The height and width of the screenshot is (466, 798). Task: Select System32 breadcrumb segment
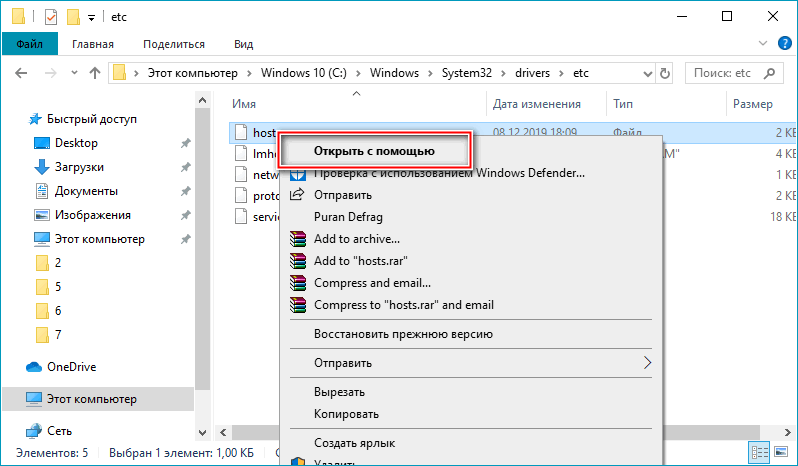[x=467, y=73]
